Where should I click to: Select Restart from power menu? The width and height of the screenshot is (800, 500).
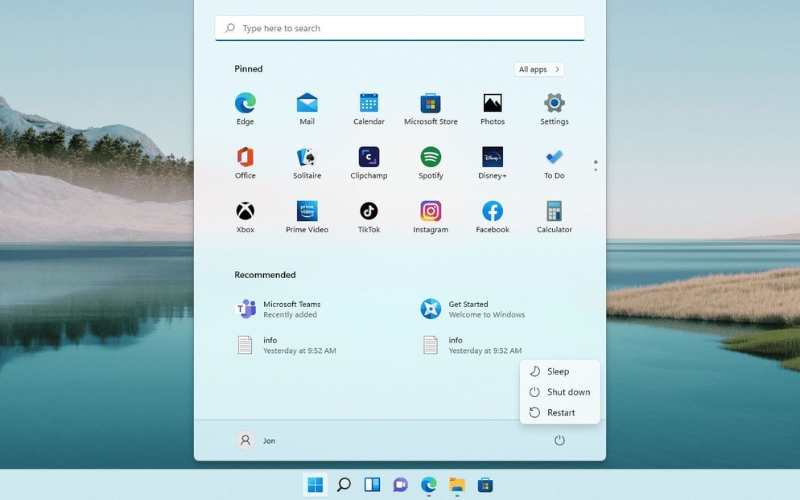point(560,412)
